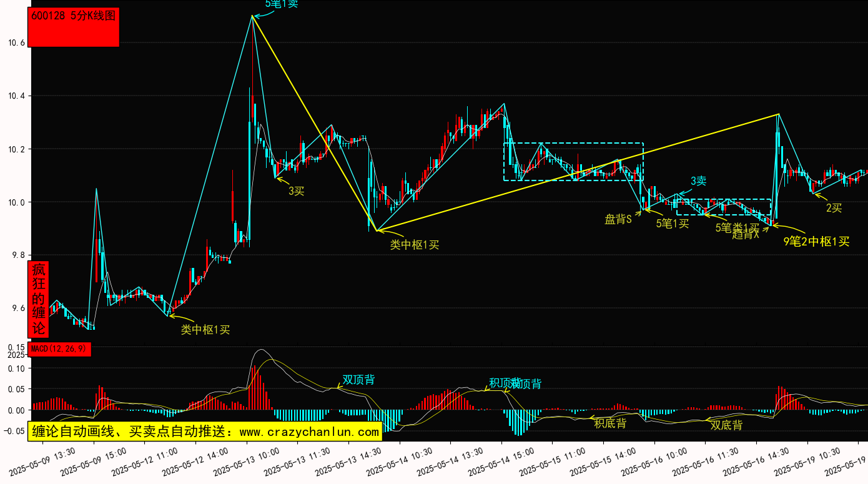Click the 10.4 price axis label
The width and height of the screenshot is (868, 484).
click(x=16, y=96)
